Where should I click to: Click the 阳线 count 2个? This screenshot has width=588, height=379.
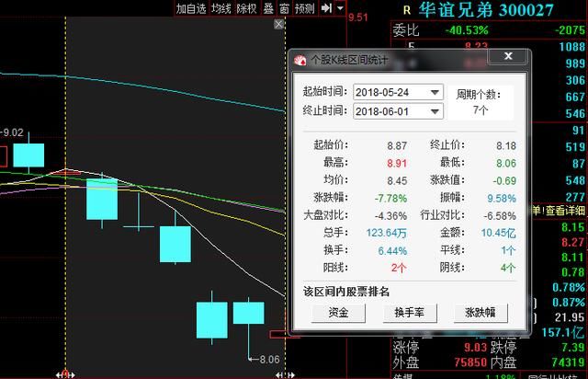point(399,268)
